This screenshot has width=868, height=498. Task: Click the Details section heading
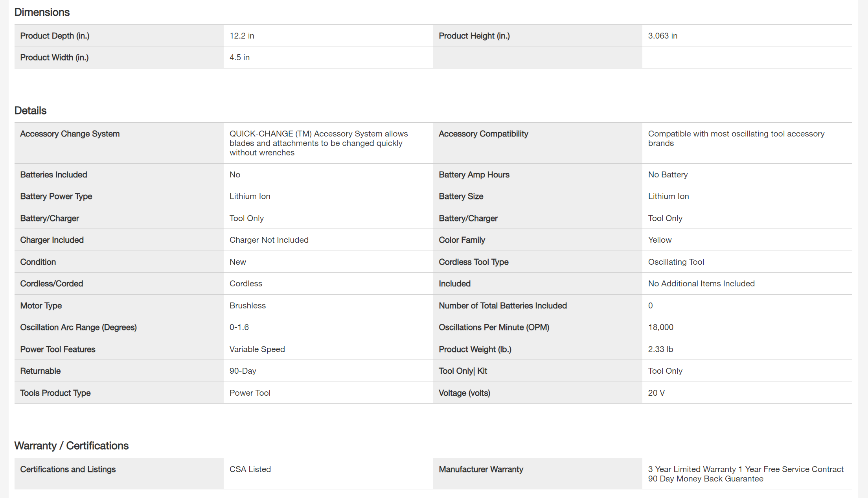(30, 111)
